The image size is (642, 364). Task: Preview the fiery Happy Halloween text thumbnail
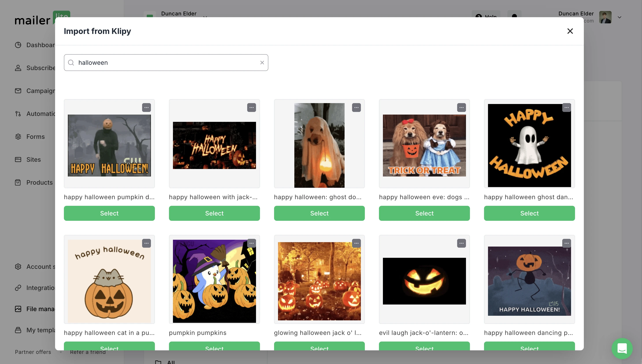(x=214, y=145)
